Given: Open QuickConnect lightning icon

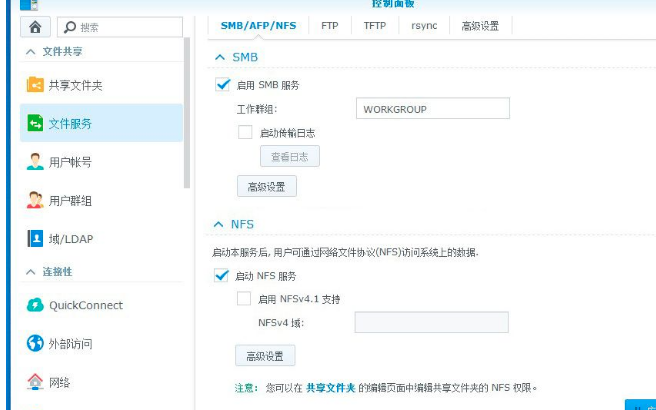Looking at the screenshot, I should [x=35, y=305].
